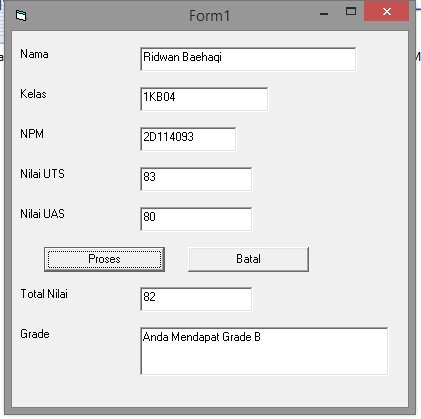This screenshot has height=419, width=421.
Task: Click the Total Nilai result field
Action: pos(196,299)
